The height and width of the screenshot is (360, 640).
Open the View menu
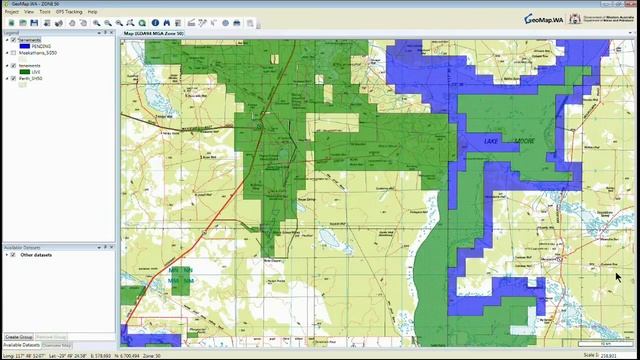pyautogui.click(x=29, y=12)
